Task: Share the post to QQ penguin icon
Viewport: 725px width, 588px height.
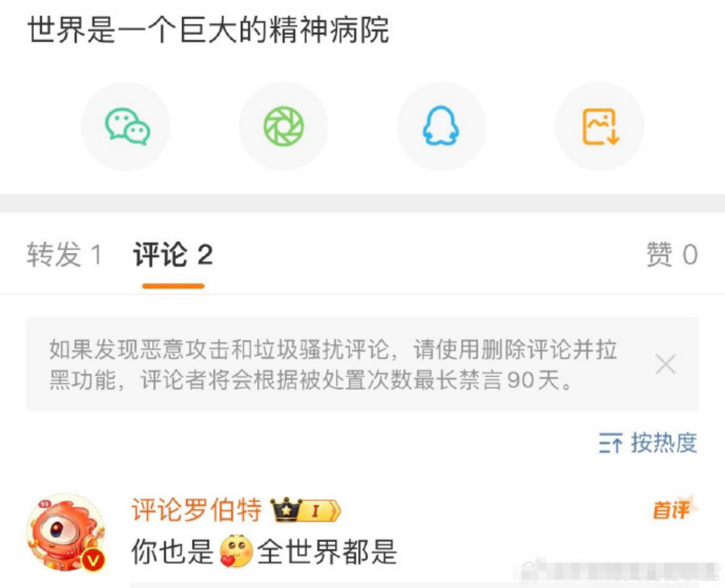Action: click(441, 127)
